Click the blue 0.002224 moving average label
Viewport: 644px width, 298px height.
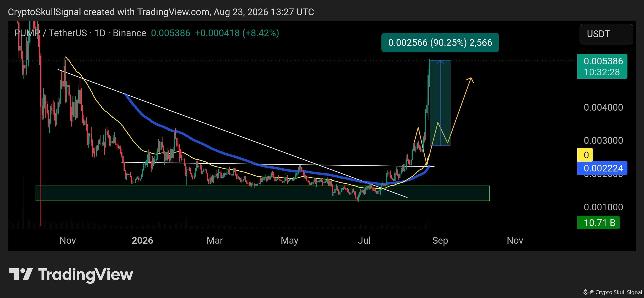pyautogui.click(x=602, y=168)
